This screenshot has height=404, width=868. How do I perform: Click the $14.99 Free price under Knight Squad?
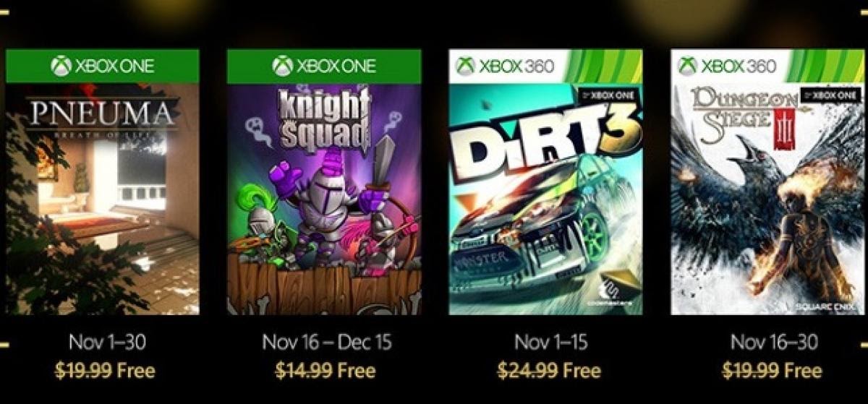click(x=325, y=371)
